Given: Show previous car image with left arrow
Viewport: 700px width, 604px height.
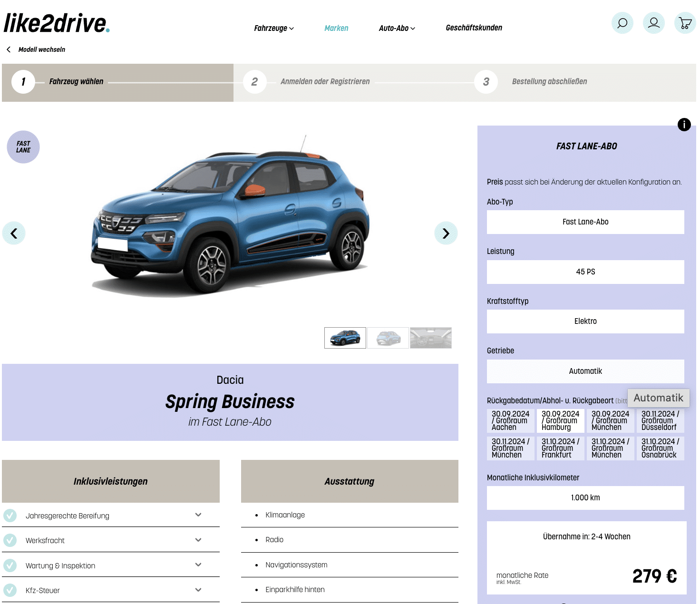Looking at the screenshot, I should pos(14,233).
